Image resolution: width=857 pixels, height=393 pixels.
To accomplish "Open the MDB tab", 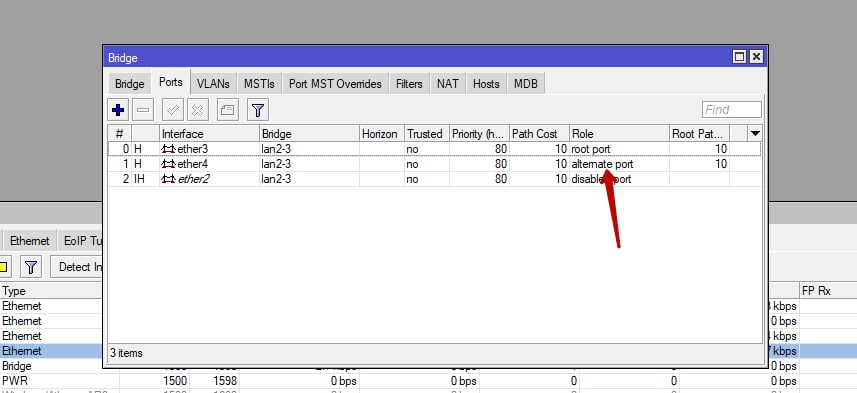I will pyautogui.click(x=526, y=84).
